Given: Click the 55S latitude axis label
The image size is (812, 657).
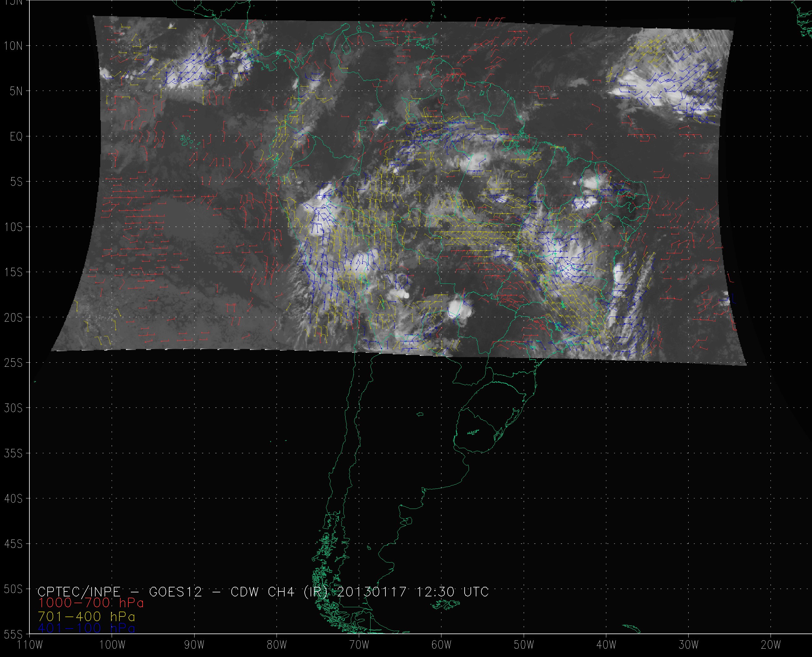Looking at the screenshot, I should pyautogui.click(x=13, y=634).
